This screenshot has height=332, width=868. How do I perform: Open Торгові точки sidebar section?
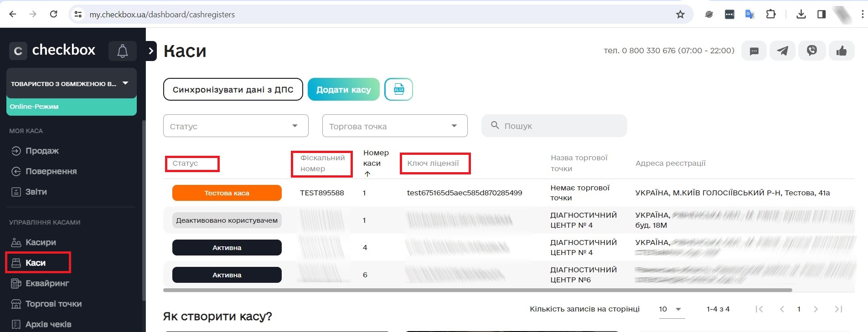(53, 304)
